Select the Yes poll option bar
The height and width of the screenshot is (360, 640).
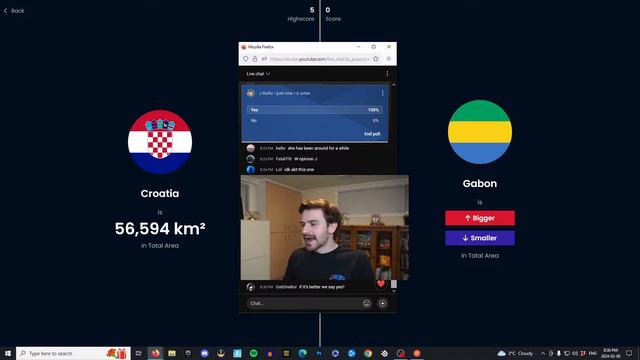click(x=314, y=110)
